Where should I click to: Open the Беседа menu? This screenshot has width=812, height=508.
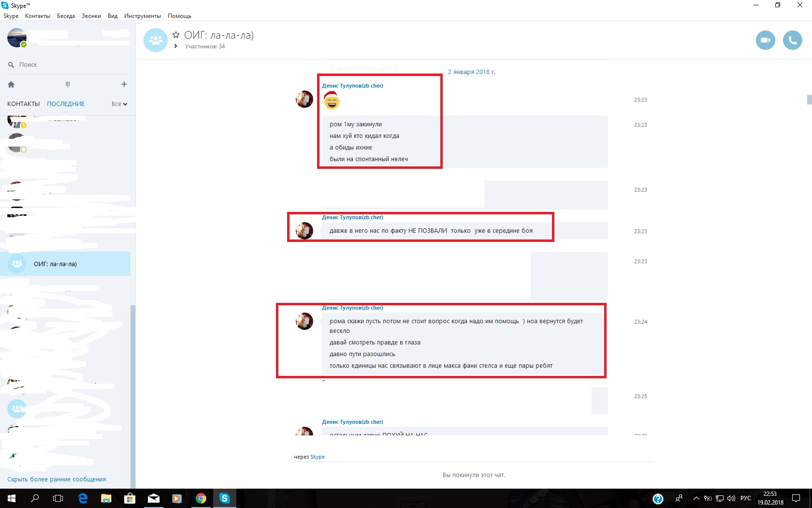66,16
